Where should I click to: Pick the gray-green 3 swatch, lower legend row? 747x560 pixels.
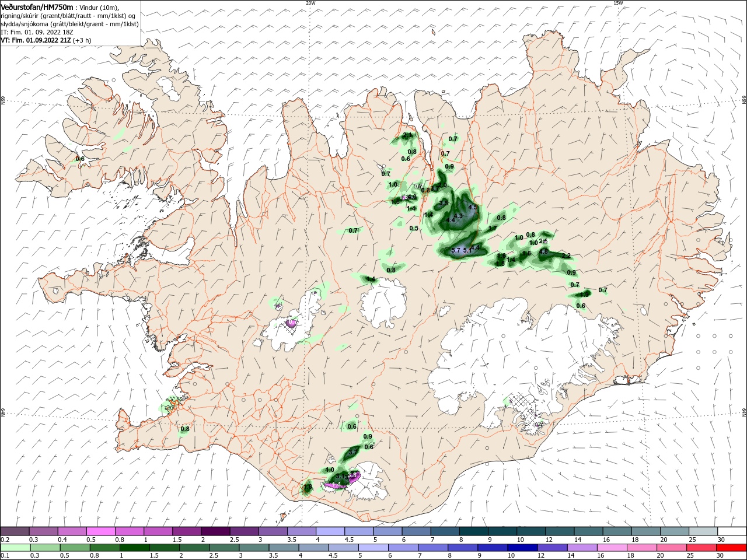click(254, 548)
